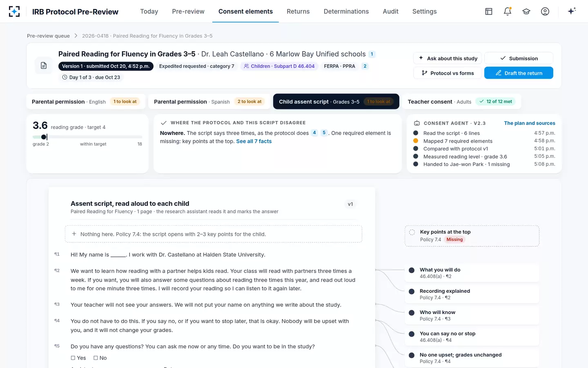Select the You can say no or stop card
The height and width of the screenshot is (368, 588).
[472, 337]
